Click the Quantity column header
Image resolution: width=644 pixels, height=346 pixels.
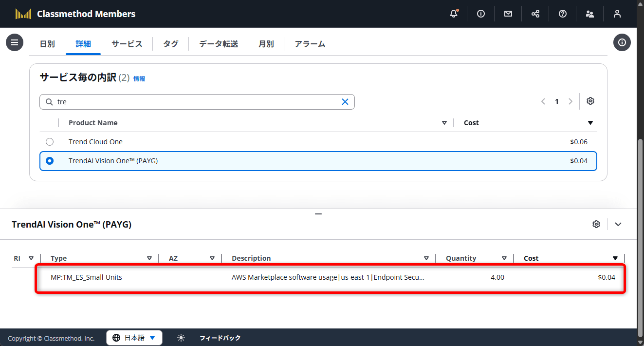pyautogui.click(x=461, y=258)
